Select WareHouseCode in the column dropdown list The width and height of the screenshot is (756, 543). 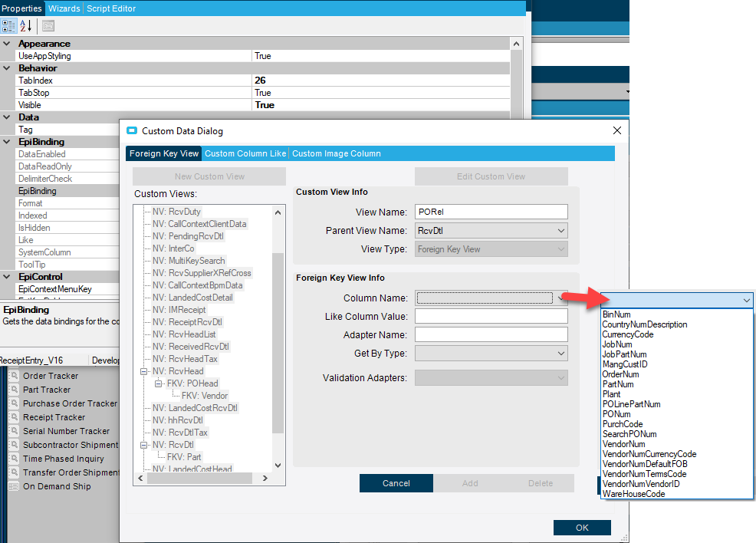click(x=633, y=494)
